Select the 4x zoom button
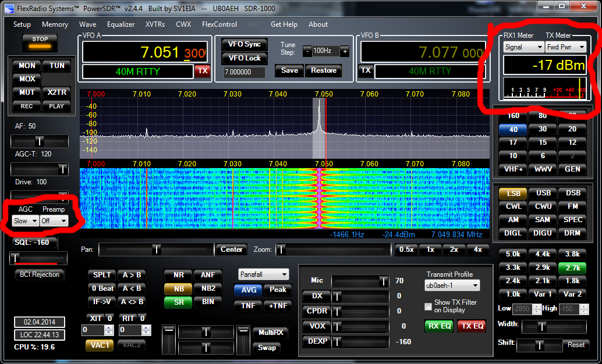 pos(477,249)
